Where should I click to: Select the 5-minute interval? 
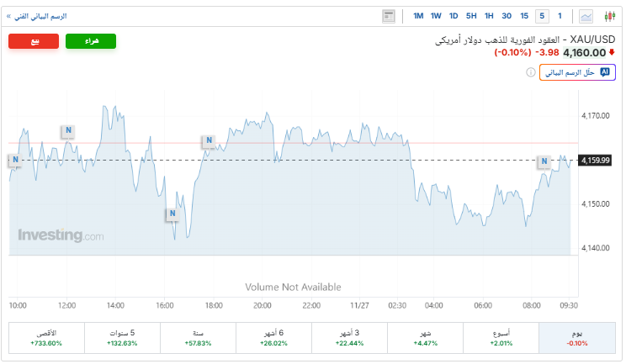pyautogui.click(x=543, y=16)
